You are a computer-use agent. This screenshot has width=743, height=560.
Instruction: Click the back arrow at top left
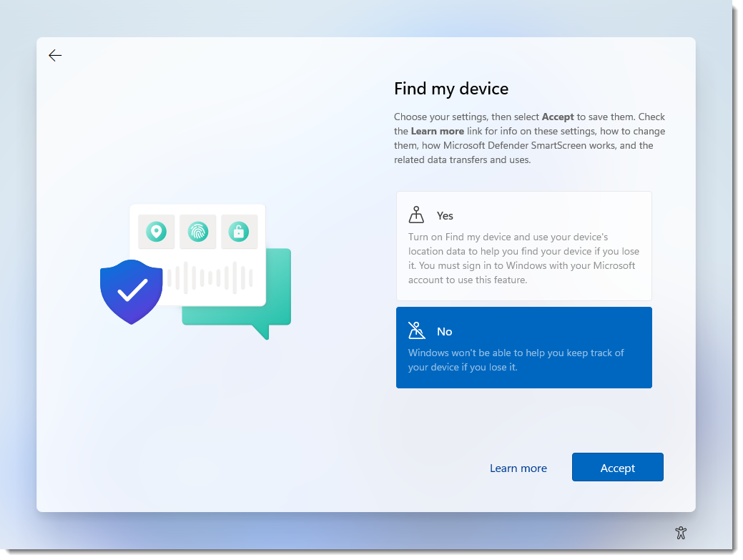click(55, 55)
